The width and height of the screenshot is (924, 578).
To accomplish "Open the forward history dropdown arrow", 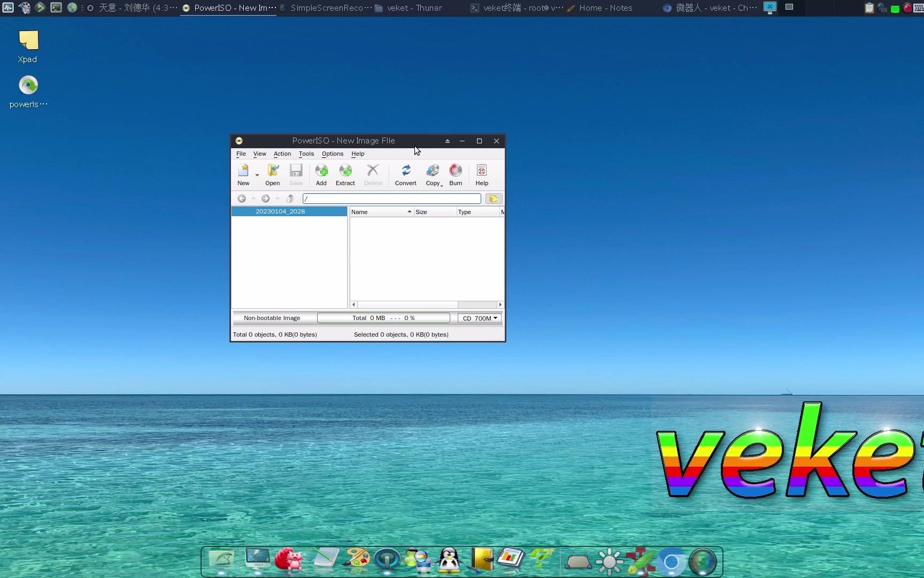I will [278, 199].
